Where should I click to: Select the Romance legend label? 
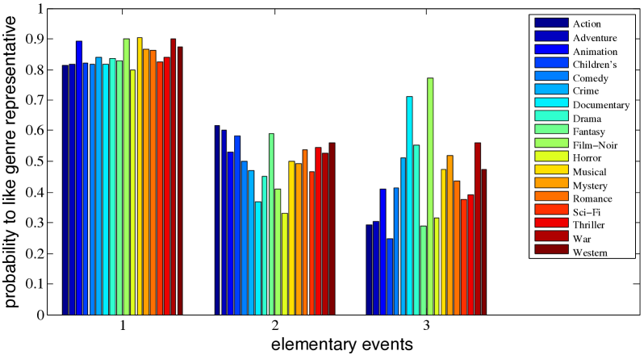click(x=592, y=198)
